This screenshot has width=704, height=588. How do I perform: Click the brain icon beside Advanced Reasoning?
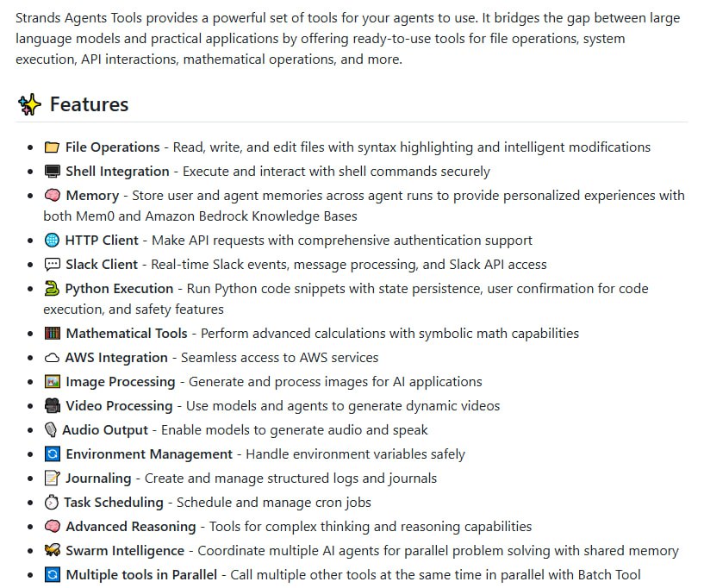[x=52, y=527]
